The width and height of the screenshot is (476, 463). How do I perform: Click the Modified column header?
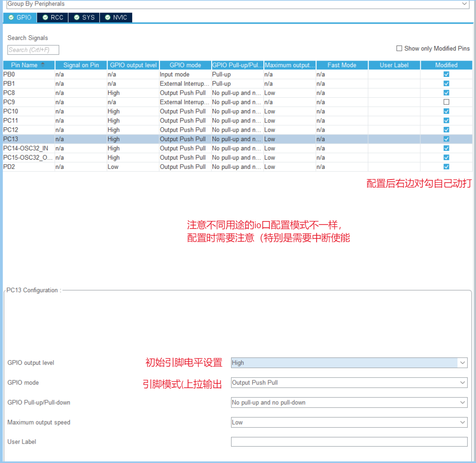click(x=446, y=65)
